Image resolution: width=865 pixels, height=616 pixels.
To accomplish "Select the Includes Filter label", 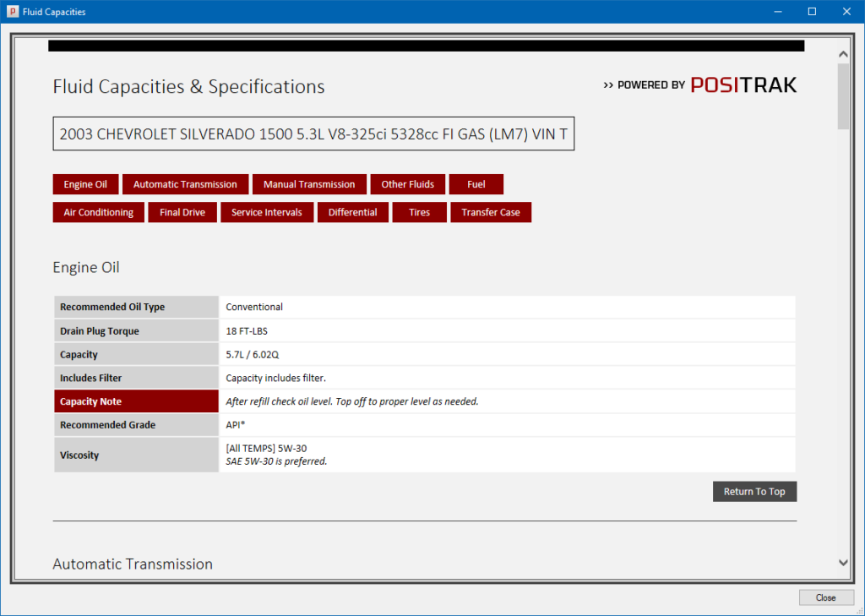I will coord(136,378).
